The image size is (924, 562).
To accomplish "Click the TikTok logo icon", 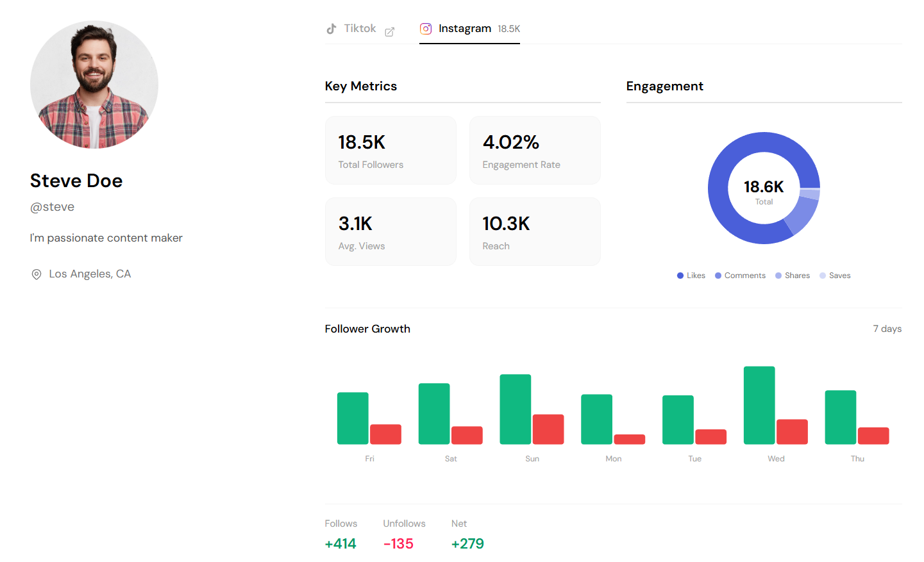I will (x=331, y=29).
